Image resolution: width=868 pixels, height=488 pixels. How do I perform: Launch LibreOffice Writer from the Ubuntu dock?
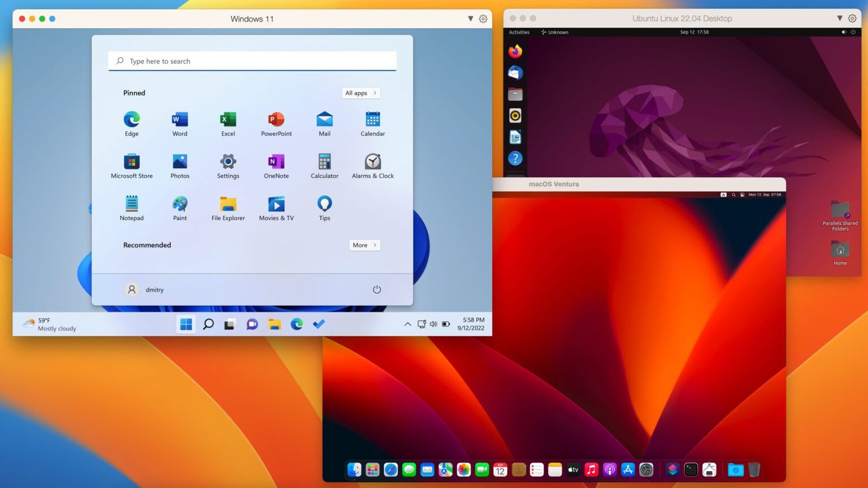click(515, 136)
